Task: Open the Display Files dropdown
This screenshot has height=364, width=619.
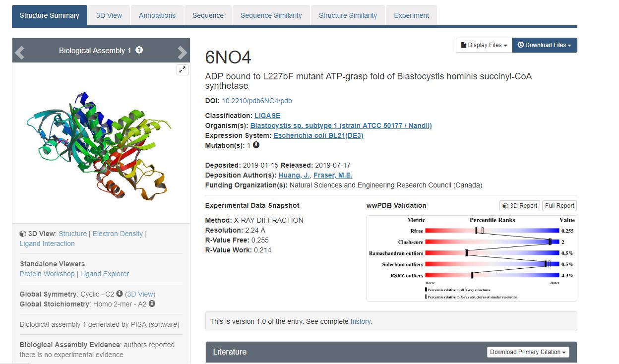Action: point(484,45)
